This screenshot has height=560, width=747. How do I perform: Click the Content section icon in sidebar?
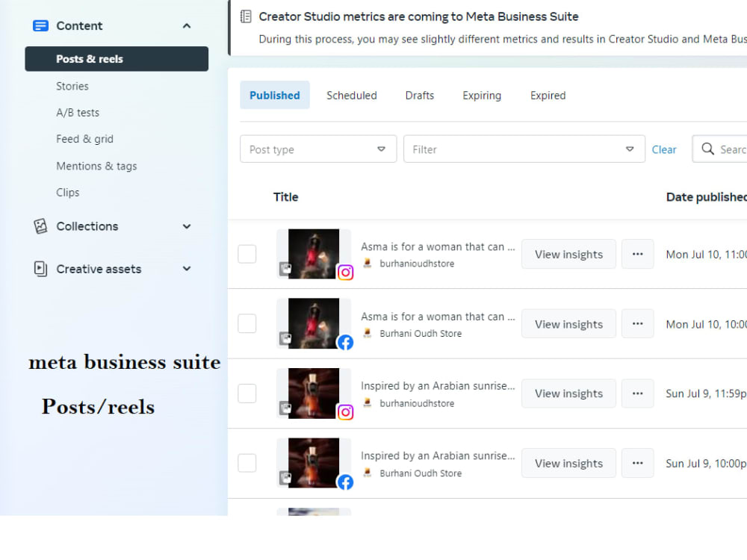tap(40, 25)
